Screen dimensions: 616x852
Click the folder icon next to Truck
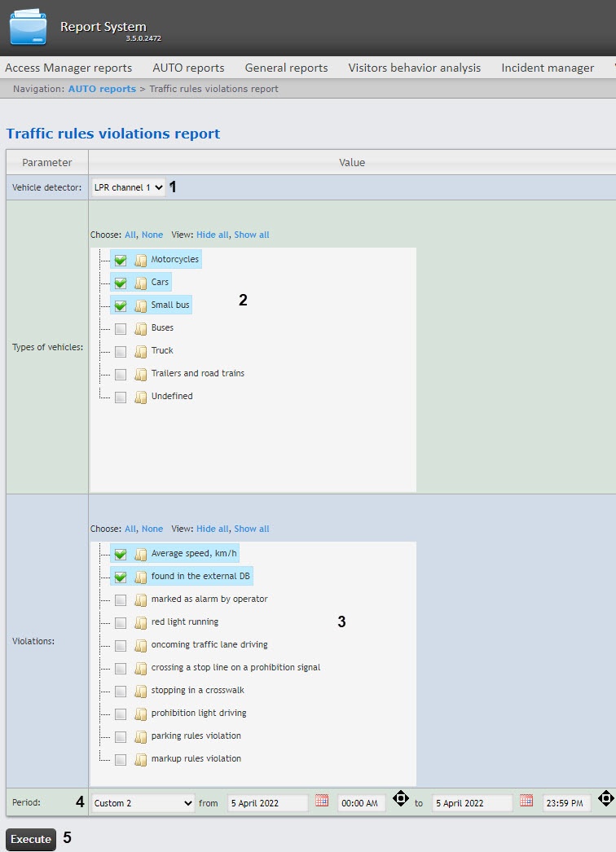click(x=140, y=351)
